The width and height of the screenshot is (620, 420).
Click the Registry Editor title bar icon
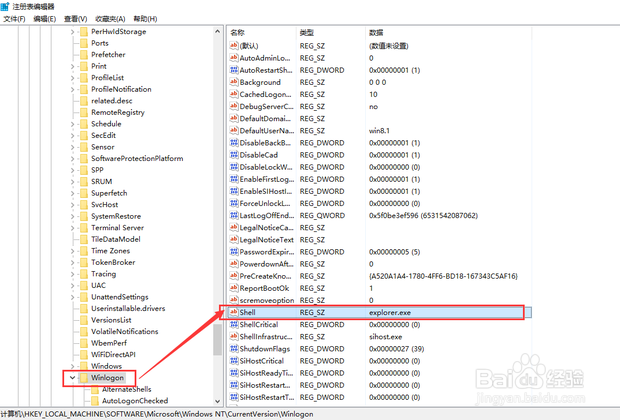(5, 6)
